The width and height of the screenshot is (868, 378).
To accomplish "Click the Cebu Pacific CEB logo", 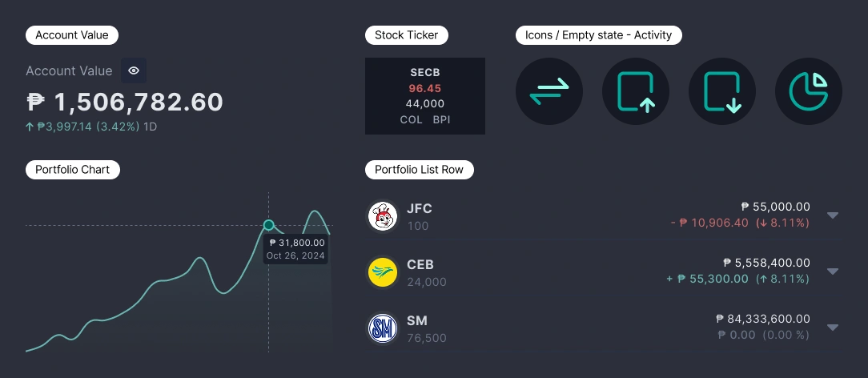I will pos(382,272).
